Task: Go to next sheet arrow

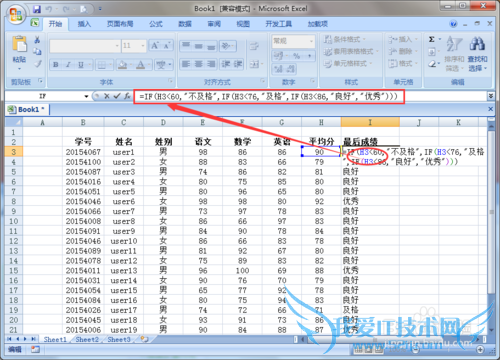Action: click(x=24, y=339)
